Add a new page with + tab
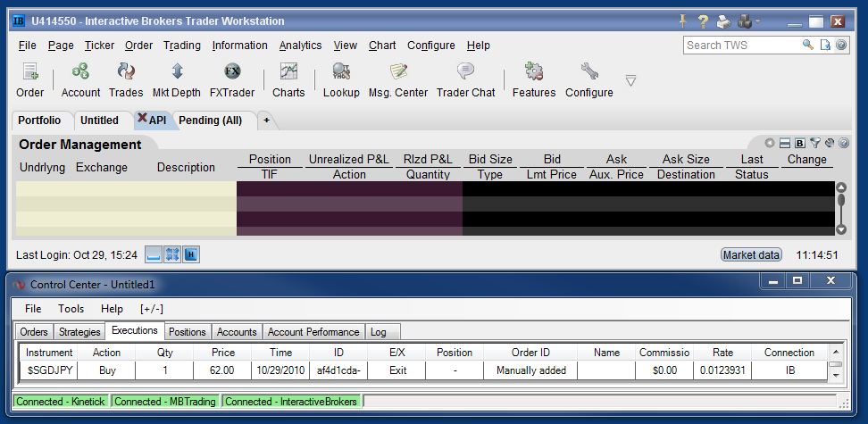The image size is (868, 424). 266,121
